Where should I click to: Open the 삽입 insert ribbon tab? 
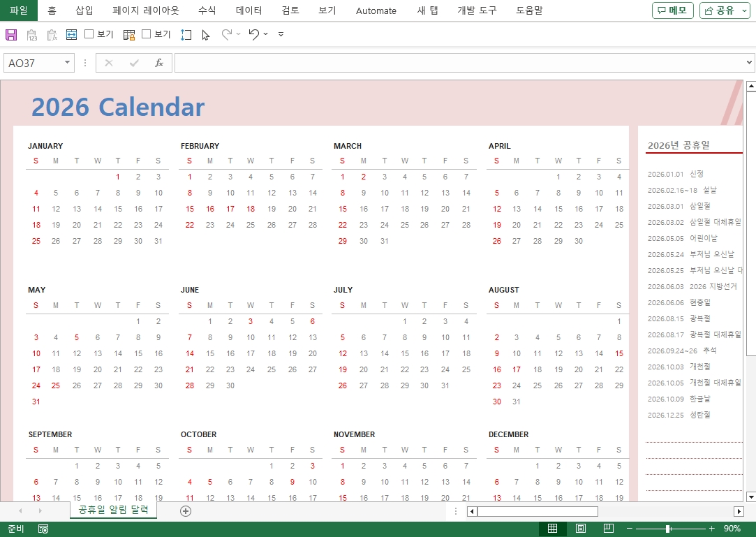tap(84, 10)
